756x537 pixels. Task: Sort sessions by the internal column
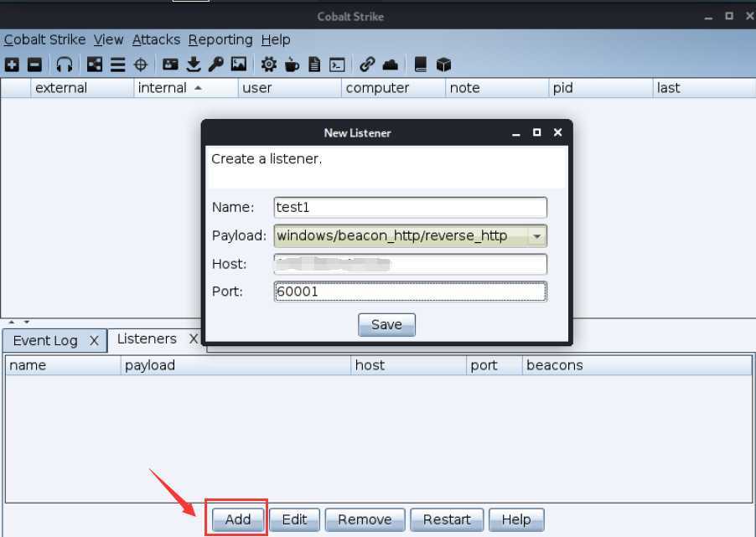coord(185,88)
